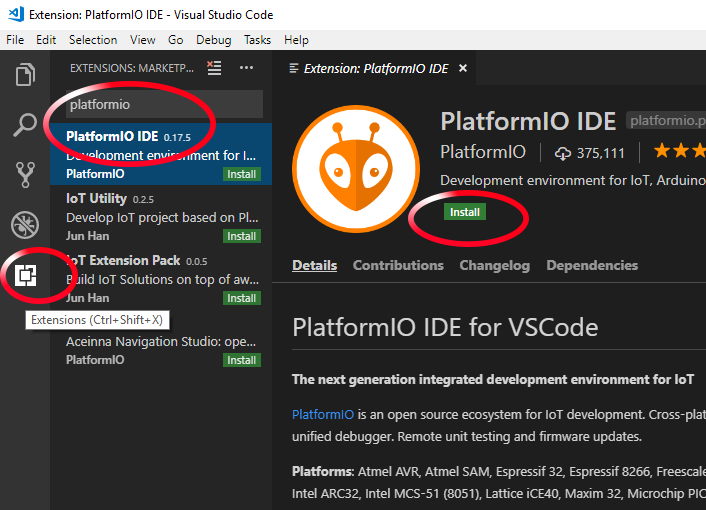Click the EXTENSIONS: MARKETP... panel title
This screenshot has height=510, width=706.
click(x=132, y=68)
